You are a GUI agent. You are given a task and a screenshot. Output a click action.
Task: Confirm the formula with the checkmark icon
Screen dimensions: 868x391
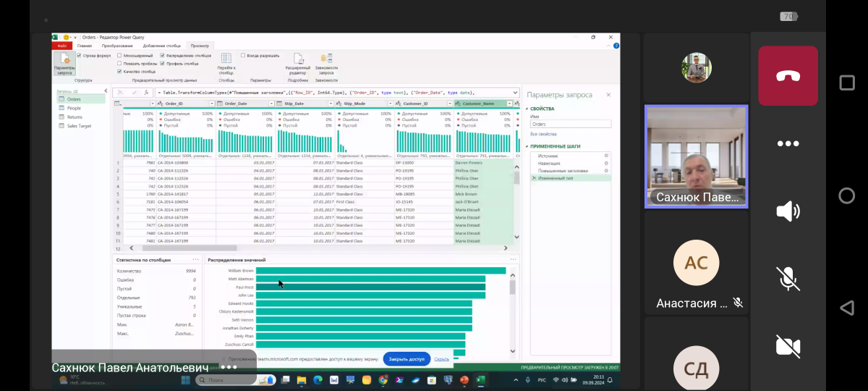point(133,93)
